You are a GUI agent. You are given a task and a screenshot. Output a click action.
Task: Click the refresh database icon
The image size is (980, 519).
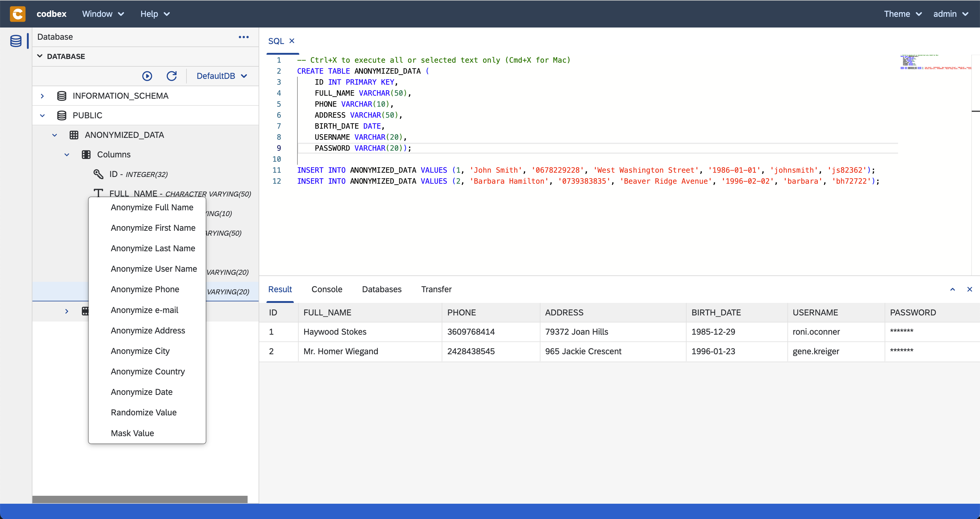[x=172, y=76]
